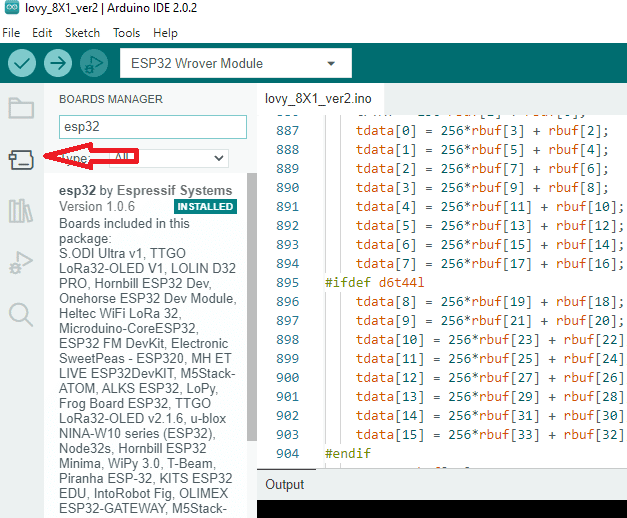This screenshot has height=518, width=627.
Task: Click line number 900 in gutter
Action: coord(288,378)
